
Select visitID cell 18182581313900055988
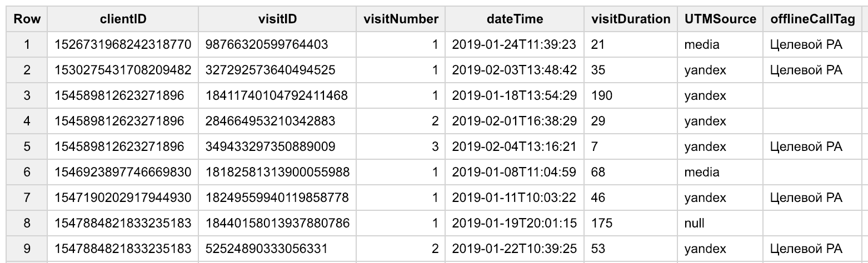pos(277,172)
